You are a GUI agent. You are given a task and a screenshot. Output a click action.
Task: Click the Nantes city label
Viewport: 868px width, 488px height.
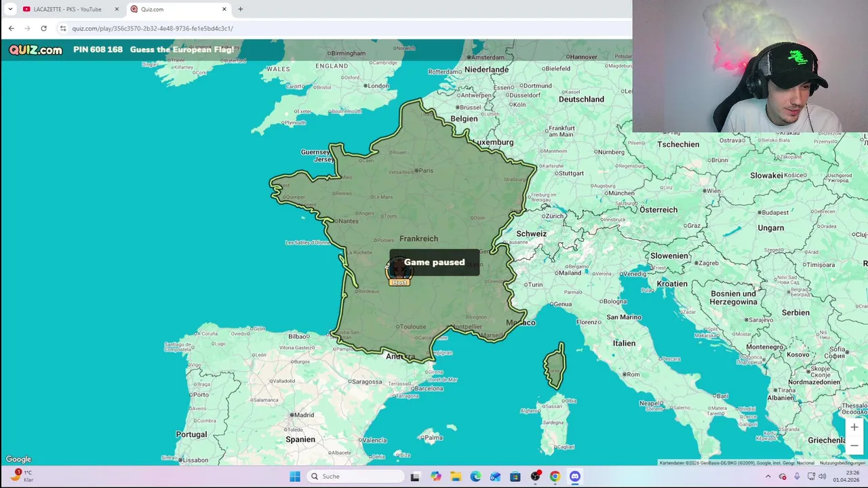(x=346, y=220)
